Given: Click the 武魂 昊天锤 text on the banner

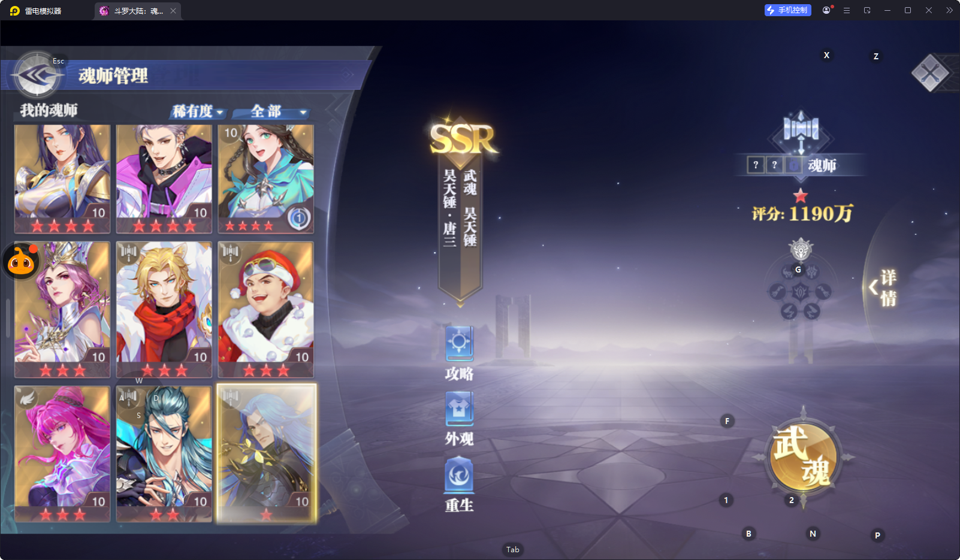Looking at the screenshot, I should coord(470,208).
